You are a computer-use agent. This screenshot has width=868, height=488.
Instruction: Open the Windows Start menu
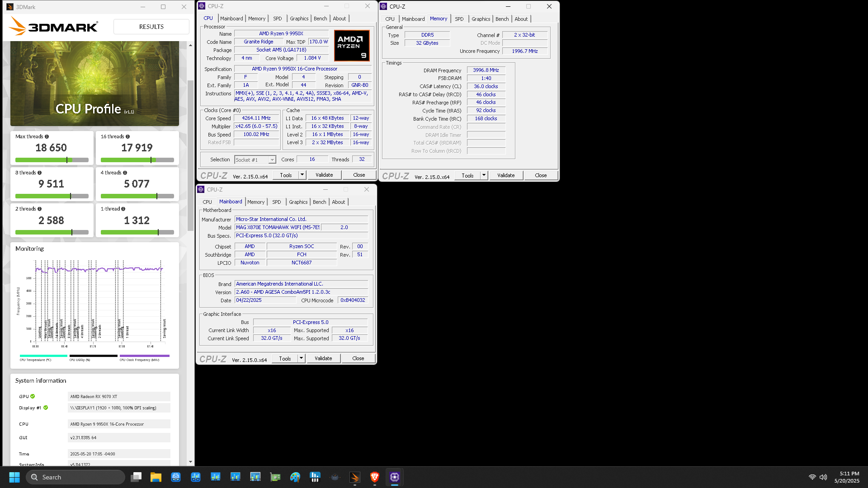(x=14, y=477)
